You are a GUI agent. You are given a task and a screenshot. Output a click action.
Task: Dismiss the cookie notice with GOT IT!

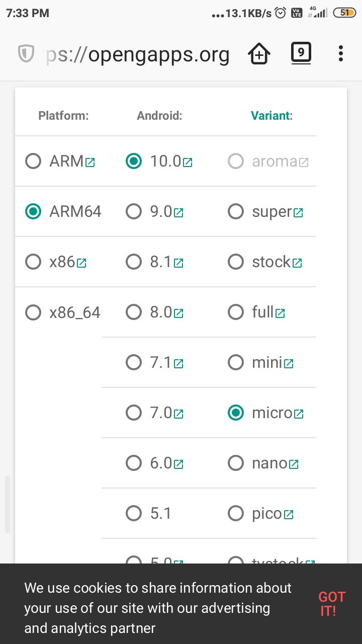tap(332, 604)
